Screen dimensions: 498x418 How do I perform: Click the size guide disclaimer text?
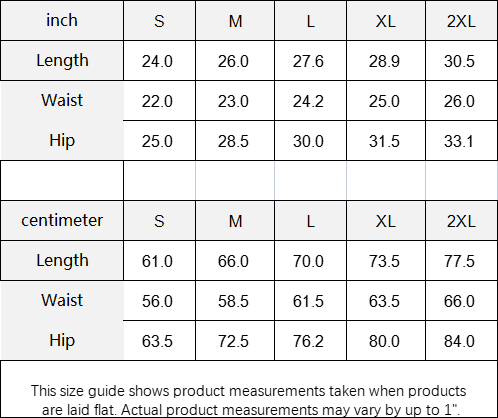[x=249, y=400]
